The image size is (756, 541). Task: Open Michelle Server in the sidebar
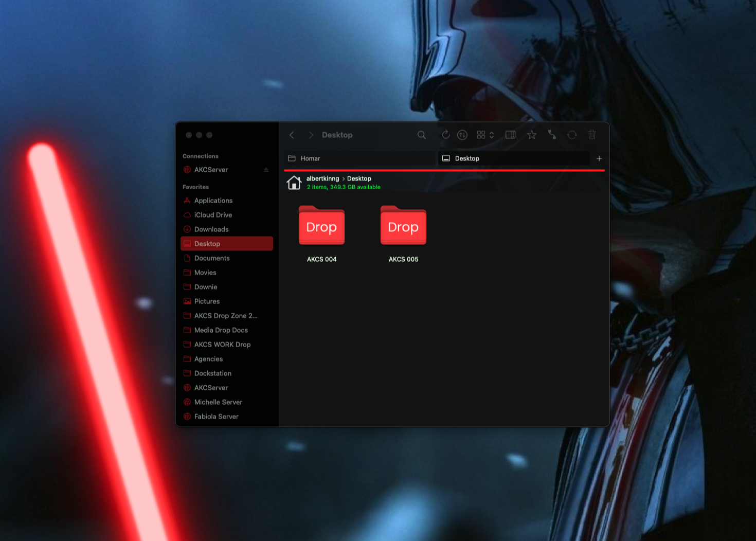tap(227, 402)
